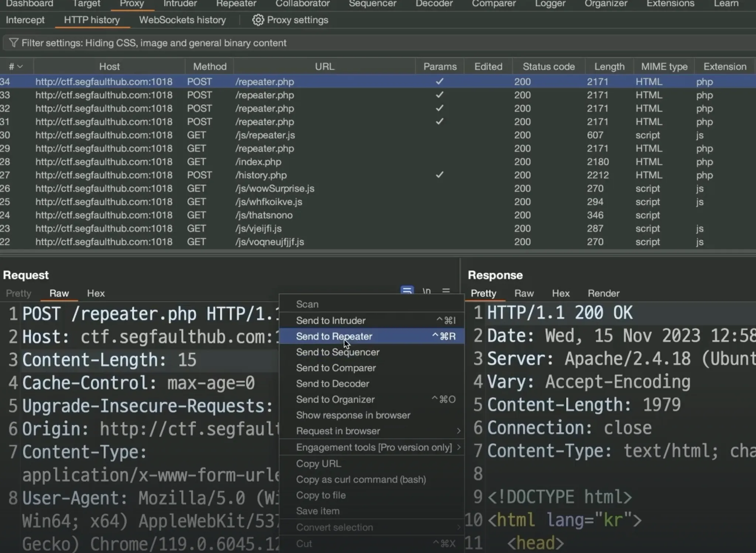756x553 pixels.
Task: Expand Engagement tools submenu arrow
Action: point(458,447)
